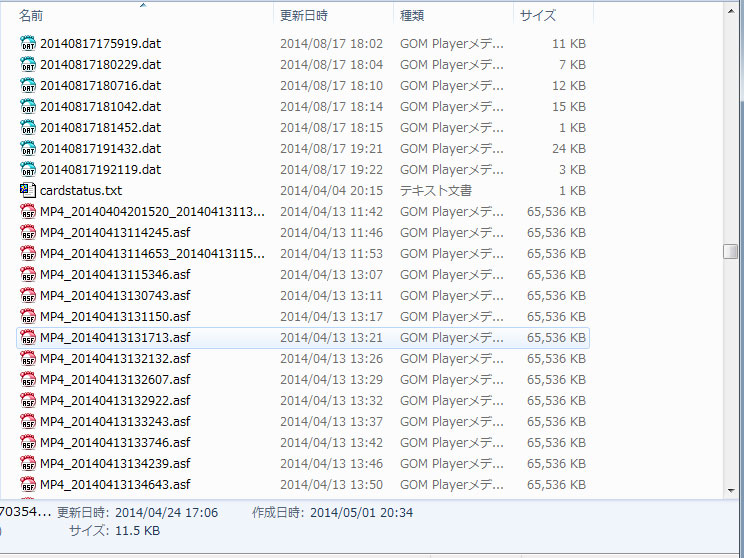Sort by the 名前 column header

coord(31,16)
